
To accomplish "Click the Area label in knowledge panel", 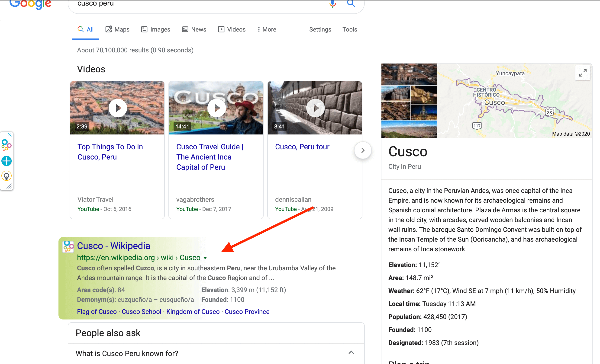I will [396, 278].
